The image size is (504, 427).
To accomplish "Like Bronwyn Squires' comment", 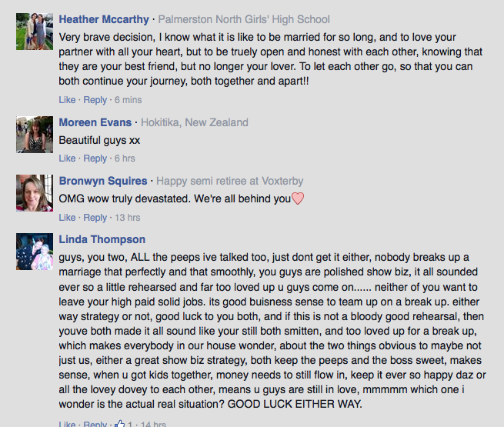I will coord(67,218).
